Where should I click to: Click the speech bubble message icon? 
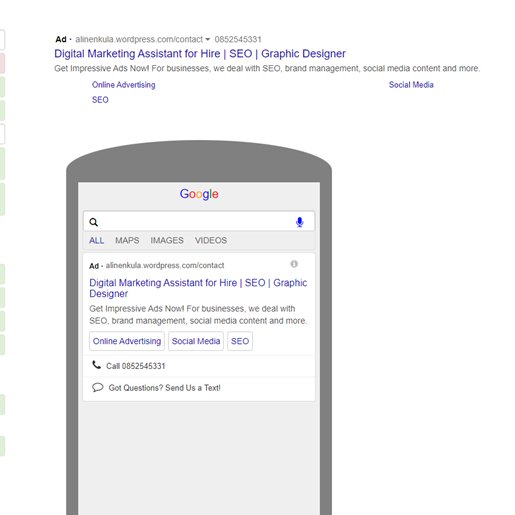97,387
